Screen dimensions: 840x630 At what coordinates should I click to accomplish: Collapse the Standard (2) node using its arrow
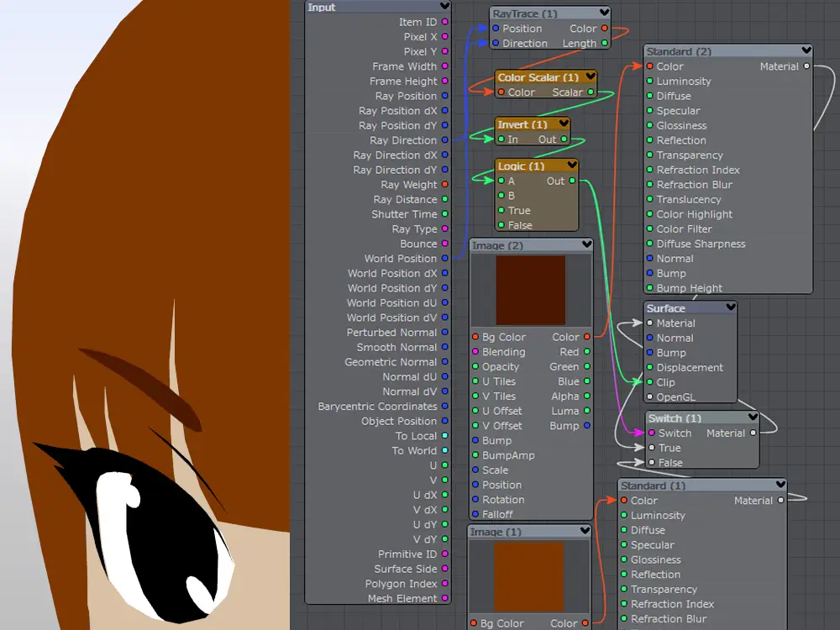(x=806, y=51)
